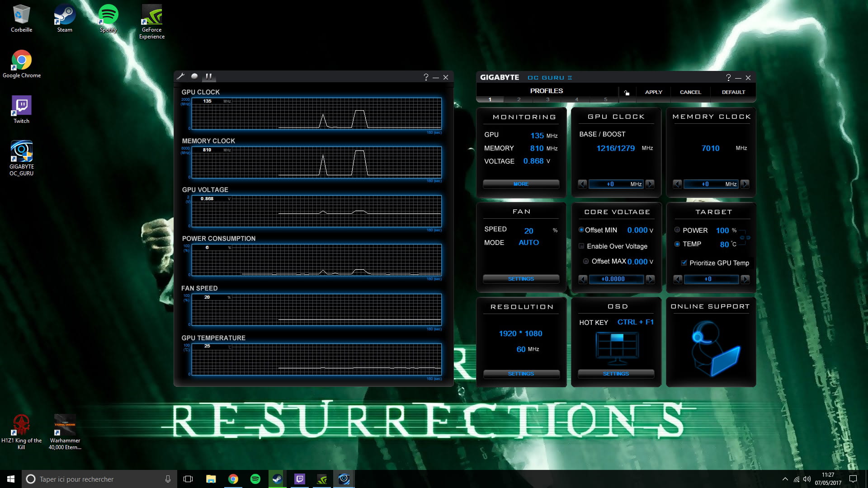Open OC Guru help question mark
The width and height of the screenshot is (868, 488).
[728, 78]
